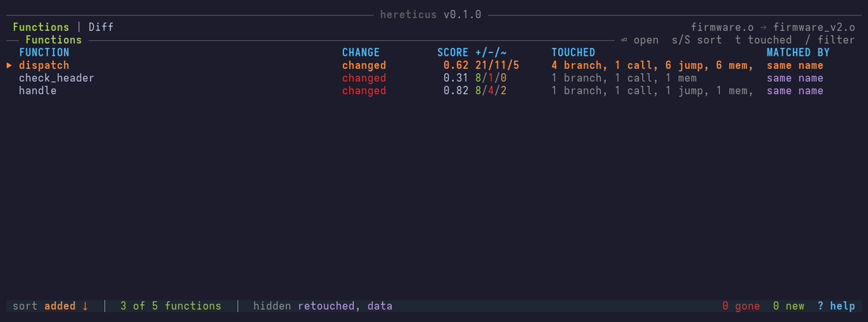The height and width of the screenshot is (322, 868).
Task: Click the 8/1/0 change counts
Action: [x=491, y=78]
